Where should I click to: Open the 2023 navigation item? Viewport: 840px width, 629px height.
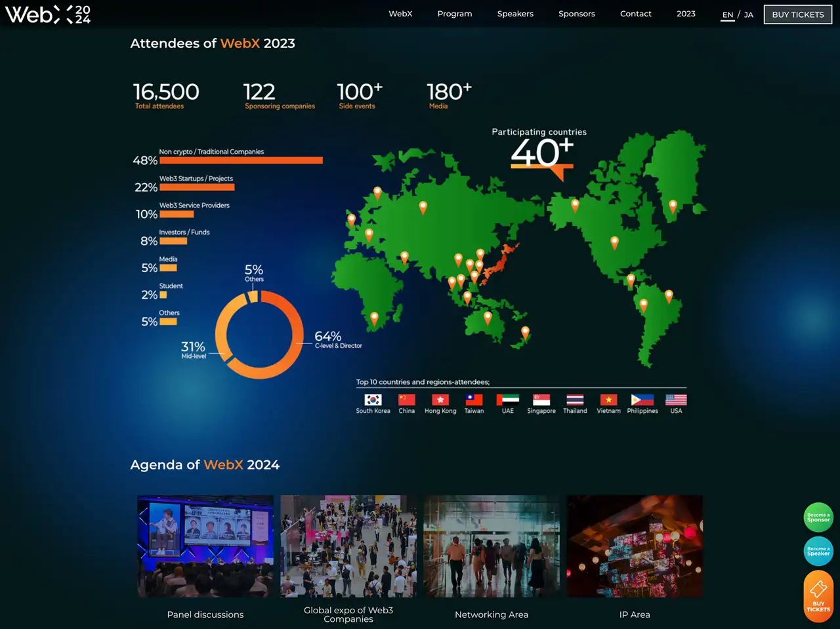point(686,13)
